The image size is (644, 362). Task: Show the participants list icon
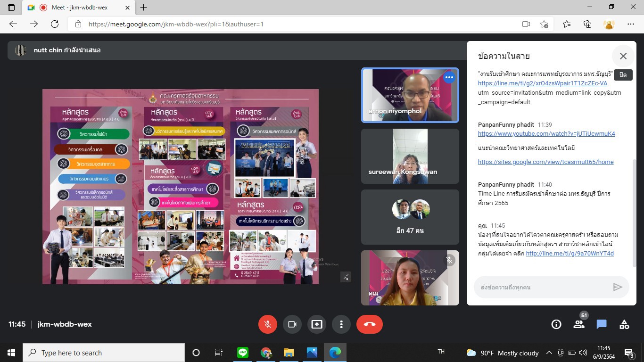click(579, 324)
